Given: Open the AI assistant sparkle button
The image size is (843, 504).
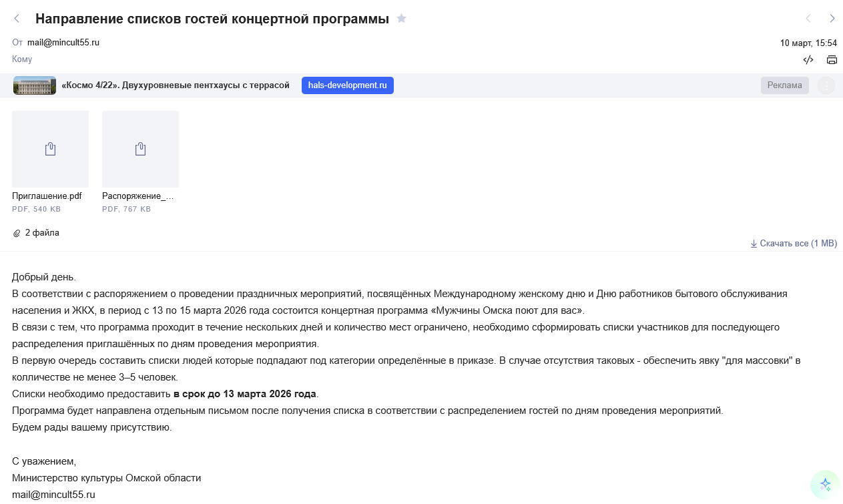Looking at the screenshot, I should [x=825, y=485].
